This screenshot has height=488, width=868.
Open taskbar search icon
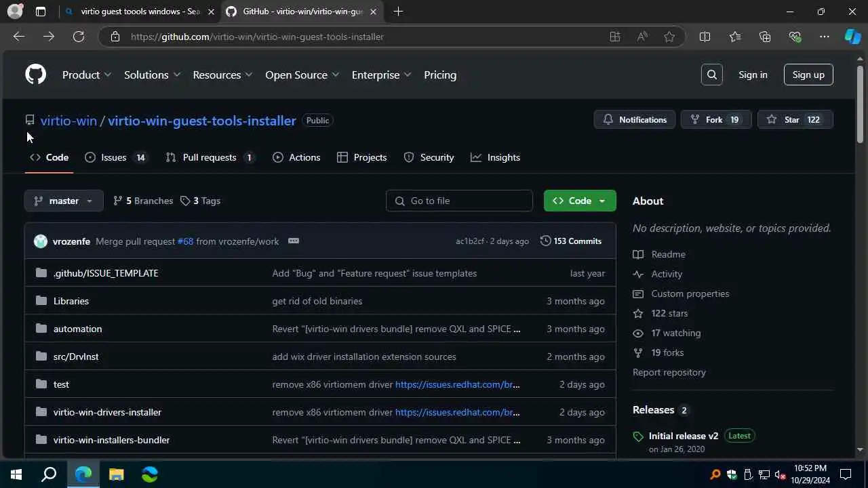click(x=49, y=474)
